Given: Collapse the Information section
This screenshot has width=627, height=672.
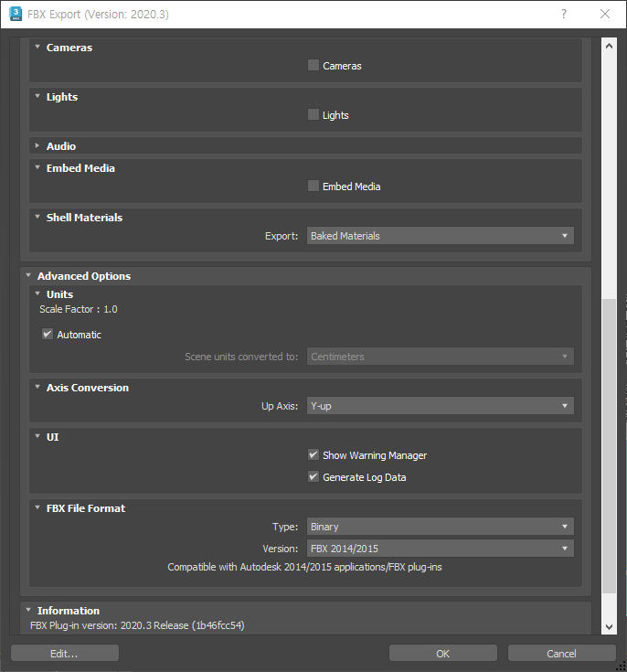Looking at the screenshot, I should 28,610.
